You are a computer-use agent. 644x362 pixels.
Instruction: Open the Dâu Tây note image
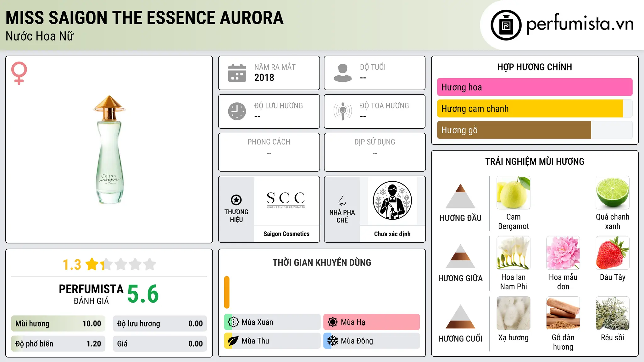click(x=613, y=253)
